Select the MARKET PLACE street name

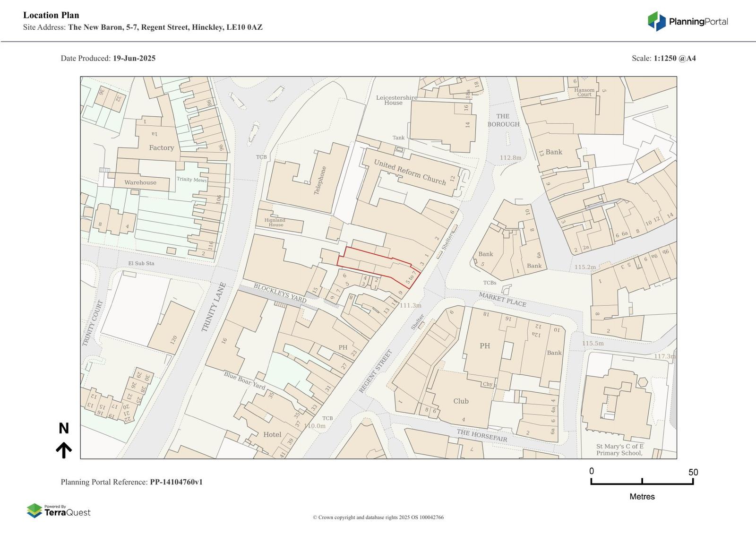[502, 299]
